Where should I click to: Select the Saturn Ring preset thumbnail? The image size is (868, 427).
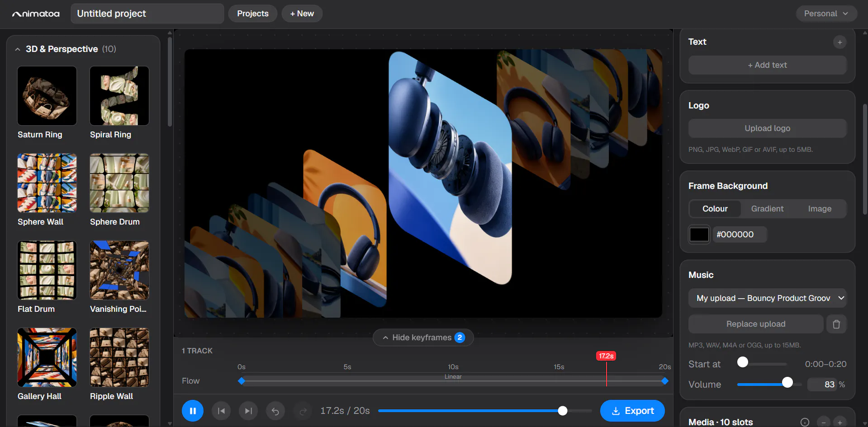tap(47, 96)
